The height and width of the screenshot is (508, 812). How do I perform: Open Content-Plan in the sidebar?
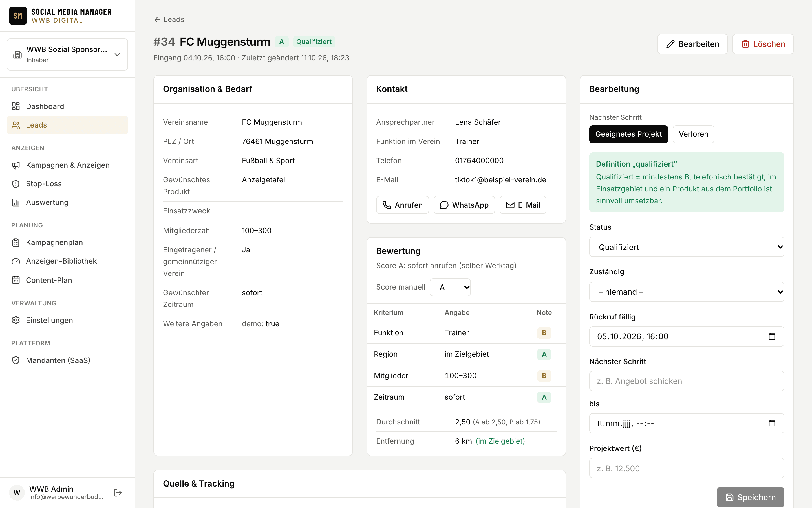(67, 280)
